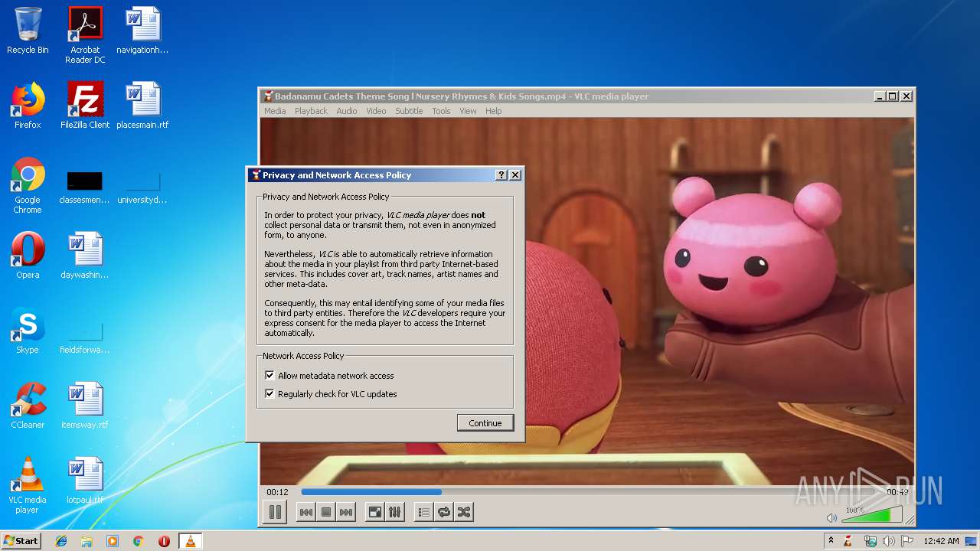Show hidden system tray icons
The width and height of the screenshot is (980, 551).
[831, 541]
